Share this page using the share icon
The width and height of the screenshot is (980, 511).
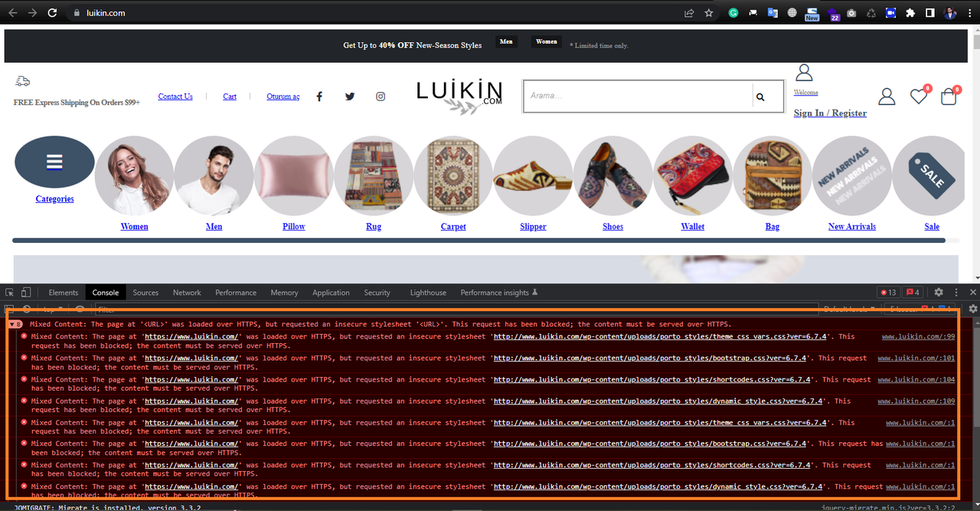(x=689, y=13)
